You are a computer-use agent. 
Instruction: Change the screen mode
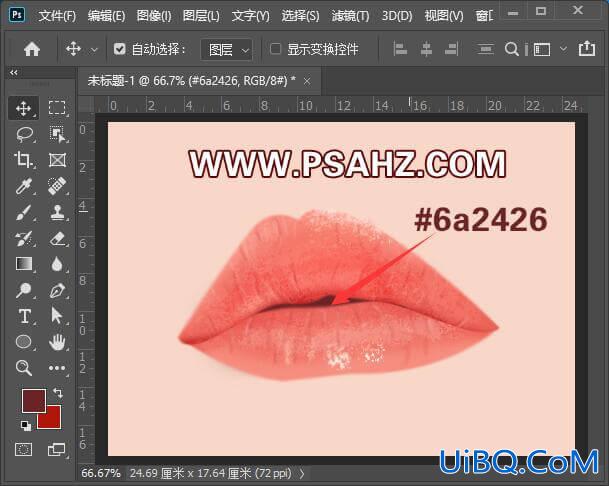tap(57, 449)
